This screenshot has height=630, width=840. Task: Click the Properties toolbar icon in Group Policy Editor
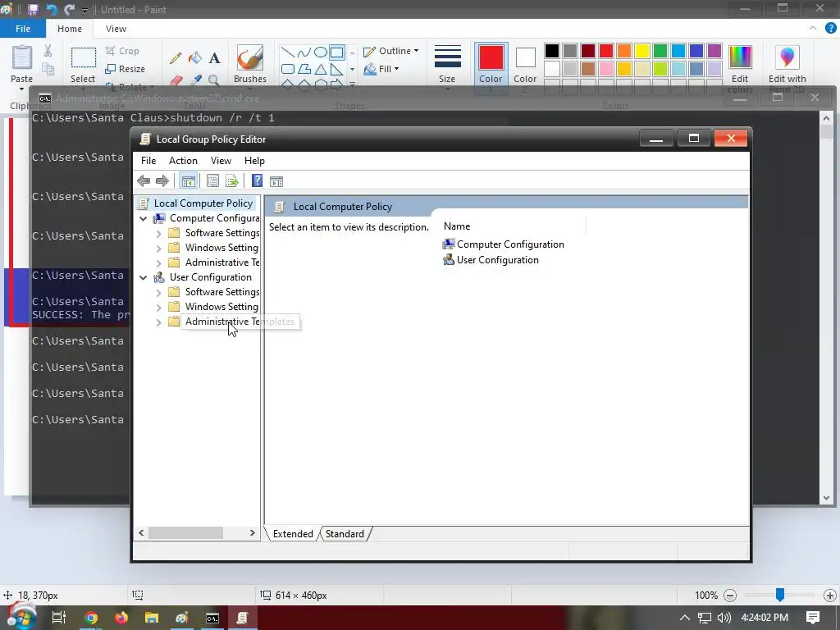(x=212, y=181)
